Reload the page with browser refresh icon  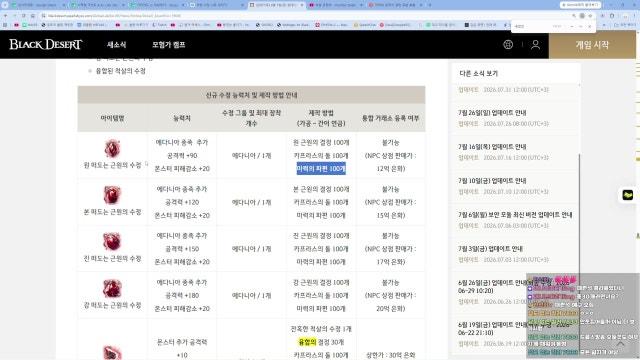24,16
